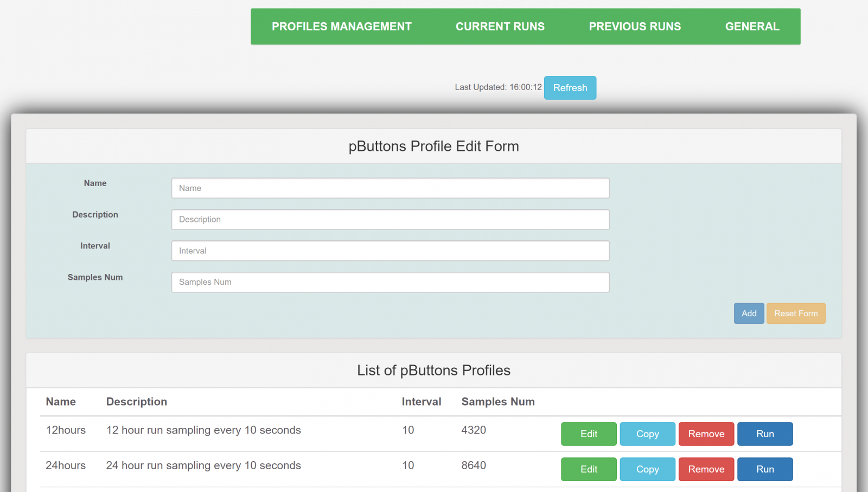
Task: Run the 12hours profile
Action: point(765,434)
